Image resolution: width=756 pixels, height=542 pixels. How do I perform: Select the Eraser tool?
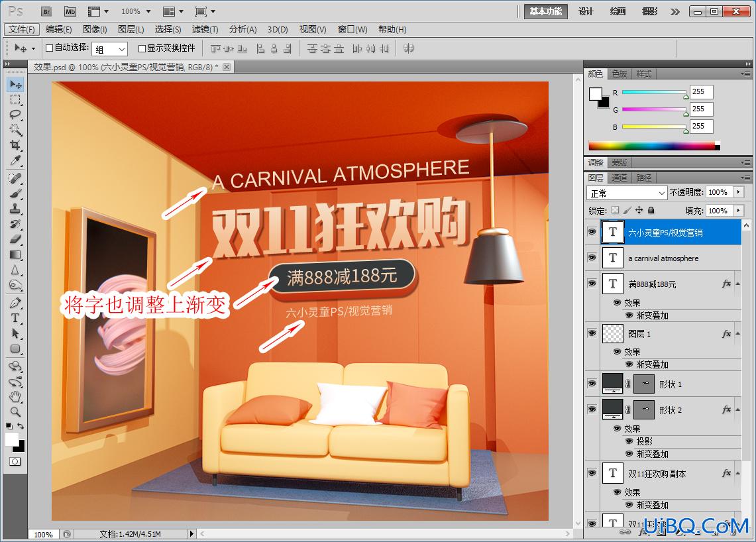pyautogui.click(x=15, y=239)
